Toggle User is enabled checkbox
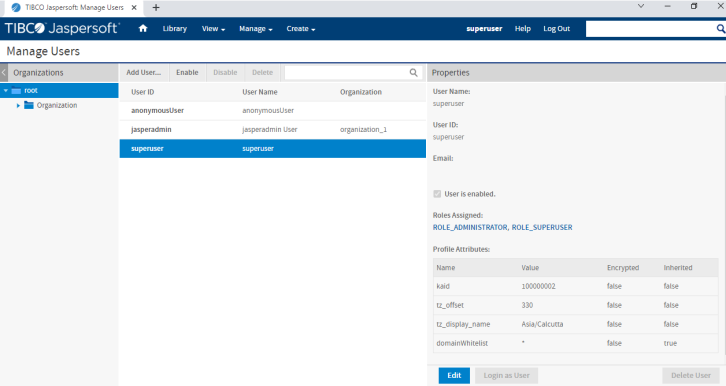This screenshot has width=726, height=386. (x=437, y=194)
